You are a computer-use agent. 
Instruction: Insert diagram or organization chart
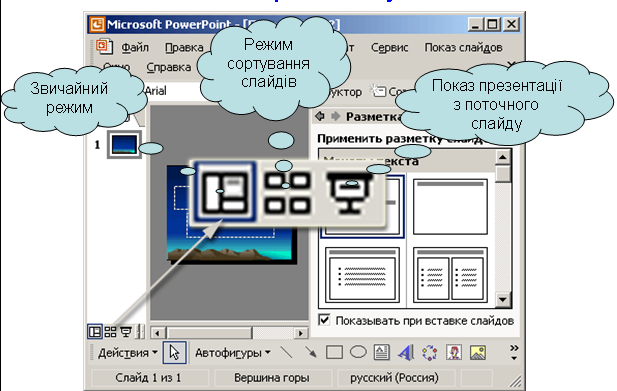(430, 352)
